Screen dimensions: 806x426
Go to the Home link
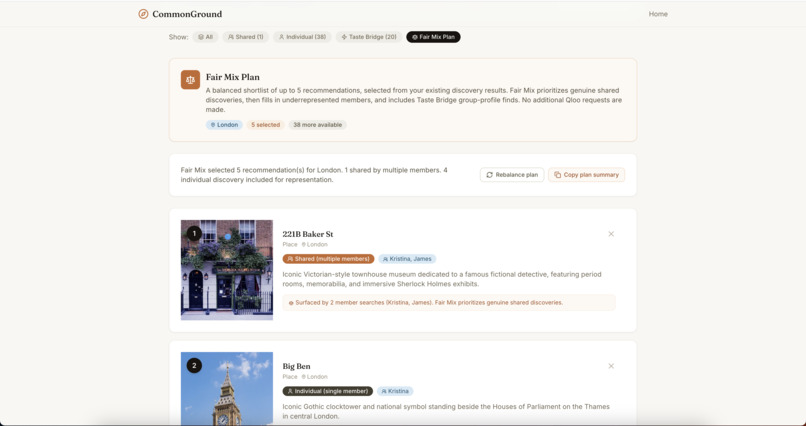coord(658,14)
